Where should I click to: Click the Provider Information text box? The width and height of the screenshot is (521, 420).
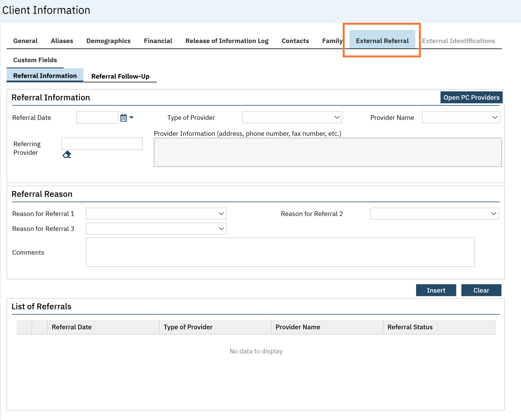click(328, 152)
